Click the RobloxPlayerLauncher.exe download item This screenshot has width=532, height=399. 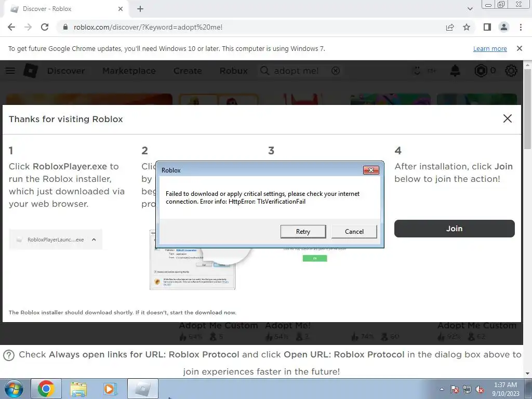click(55, 240)
